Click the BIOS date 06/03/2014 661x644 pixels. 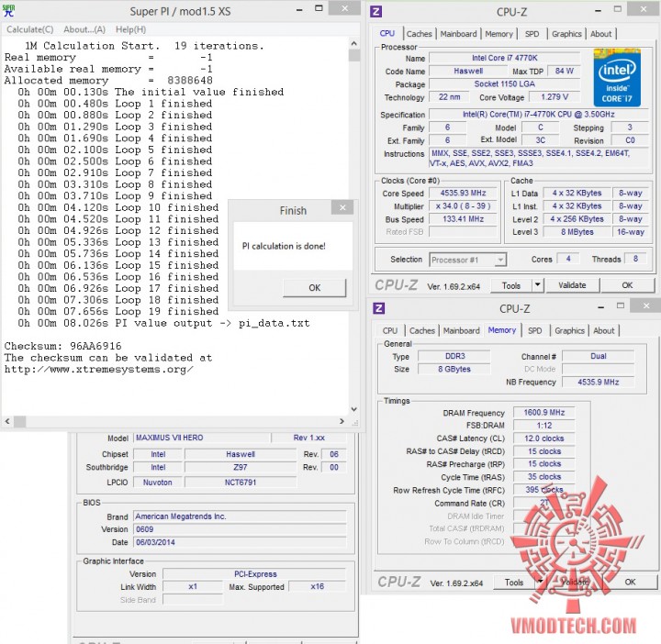click(240, 542)
